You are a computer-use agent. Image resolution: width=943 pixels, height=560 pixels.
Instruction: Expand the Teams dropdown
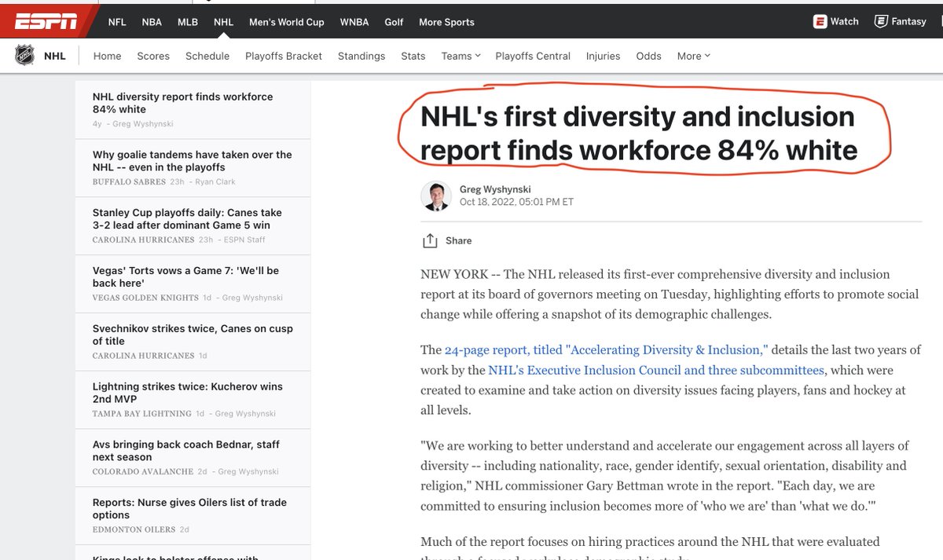pyautogui.click(x=460, y=56)
